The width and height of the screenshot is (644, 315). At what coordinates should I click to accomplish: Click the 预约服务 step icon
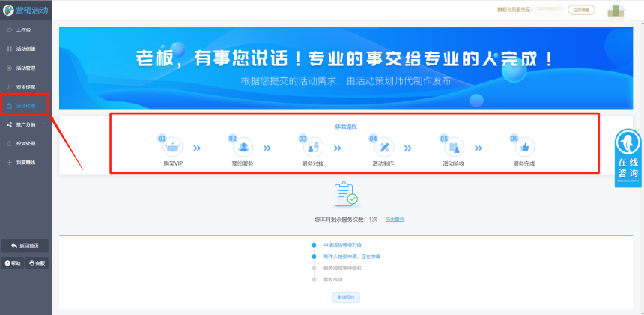tap(243, 147)
